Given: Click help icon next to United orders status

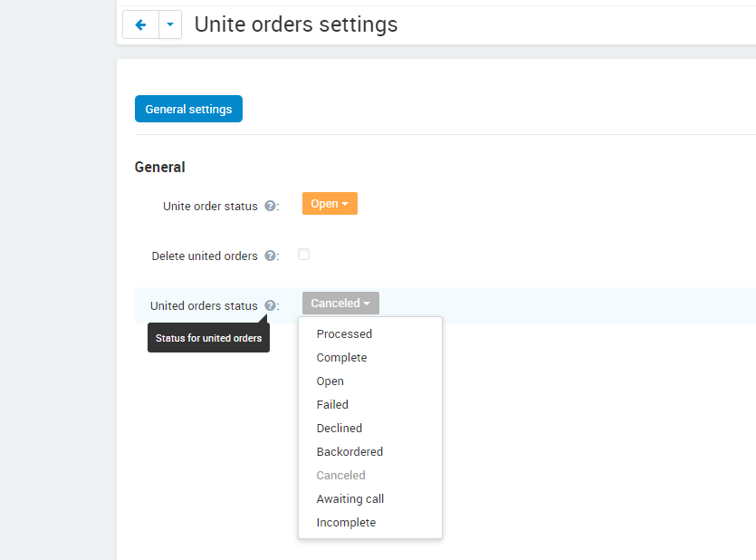Looking at the screenshot, I should [x=271, y=305].
